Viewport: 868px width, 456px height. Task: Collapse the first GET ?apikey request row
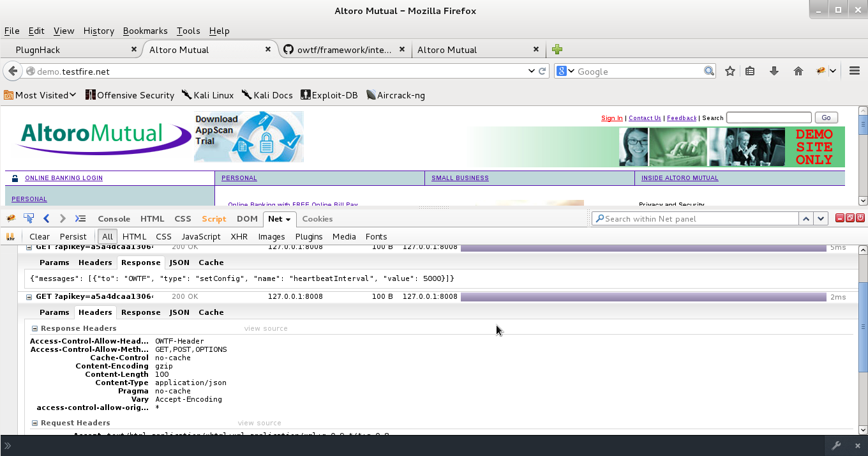(x=29, y=247)
